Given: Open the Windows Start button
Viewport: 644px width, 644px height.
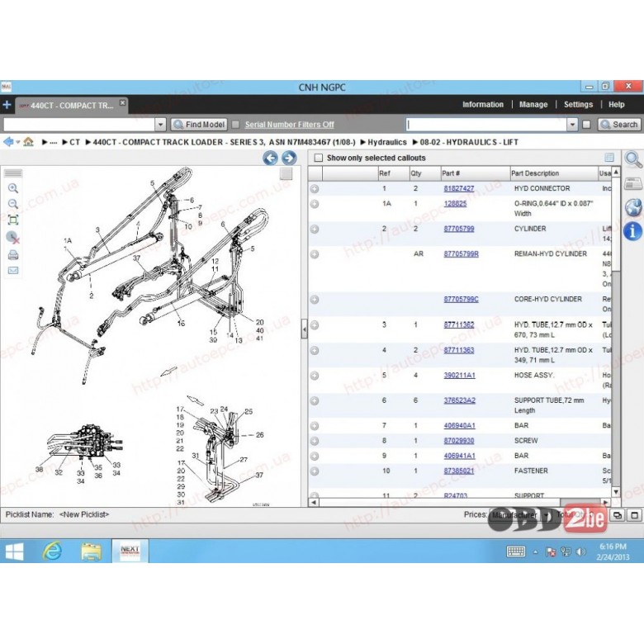Looking at the screenshot, I should 14,551.
